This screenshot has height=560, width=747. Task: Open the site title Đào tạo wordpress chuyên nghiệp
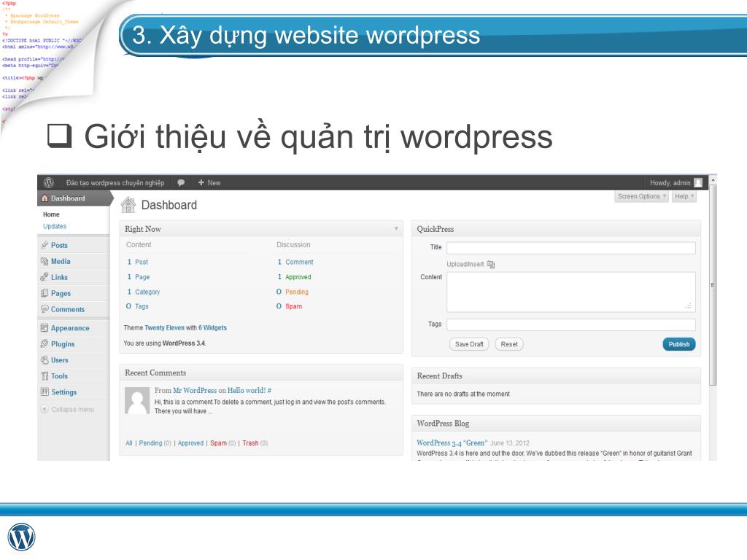(115, 183)
